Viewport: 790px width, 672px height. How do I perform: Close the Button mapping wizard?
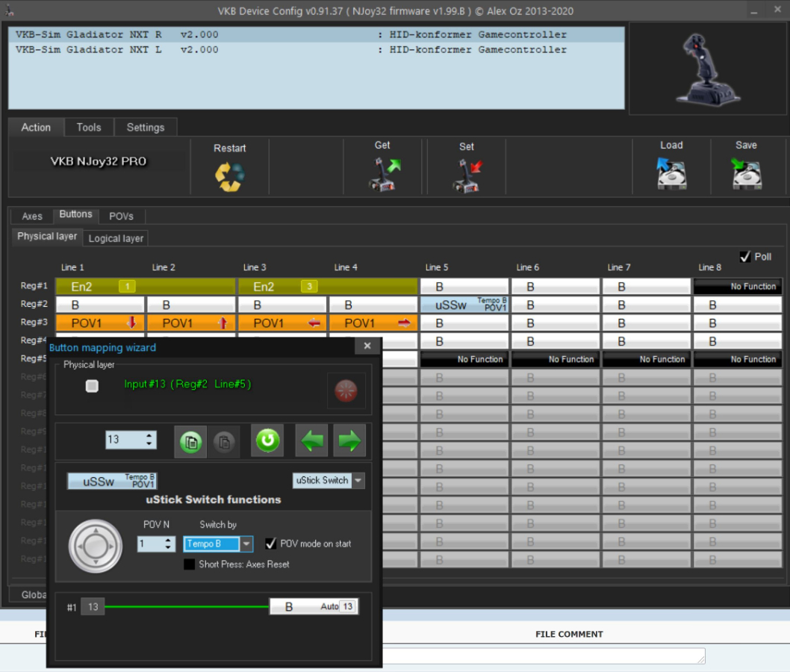tap(367, 346)
